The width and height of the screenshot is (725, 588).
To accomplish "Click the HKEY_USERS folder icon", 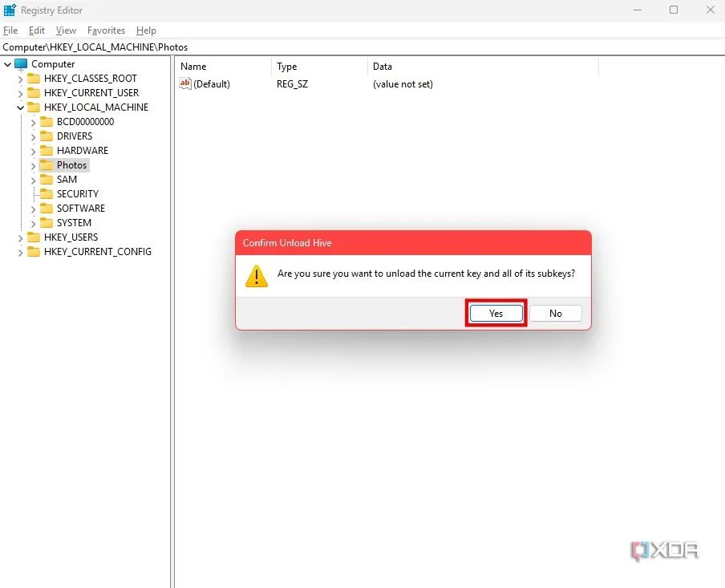I will click(34, 237).
